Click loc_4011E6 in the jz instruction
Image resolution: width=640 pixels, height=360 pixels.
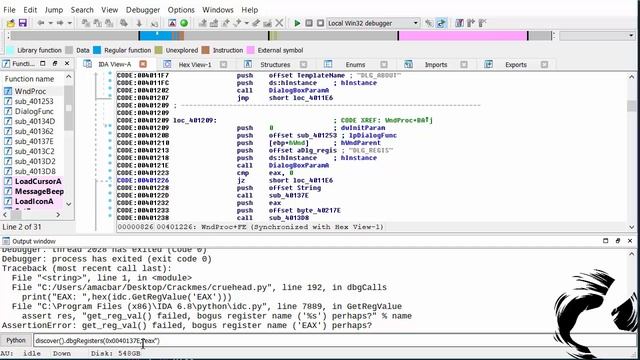point(313,180)
